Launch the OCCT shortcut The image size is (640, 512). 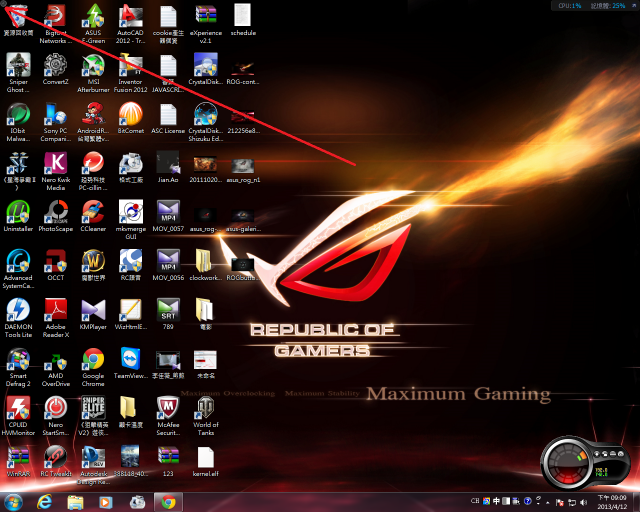56,265
